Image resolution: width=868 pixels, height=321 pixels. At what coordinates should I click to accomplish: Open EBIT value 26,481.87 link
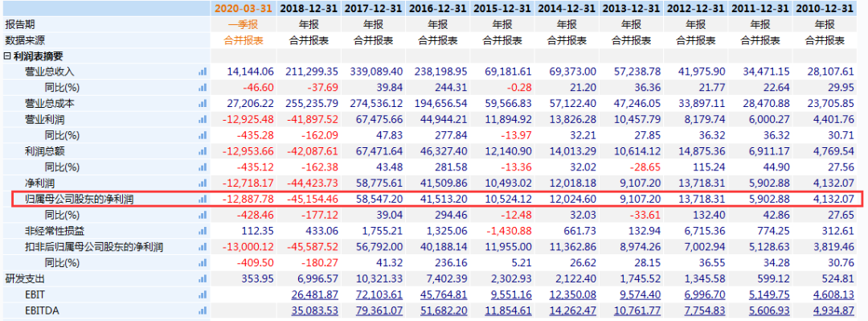tap(315, 295)
